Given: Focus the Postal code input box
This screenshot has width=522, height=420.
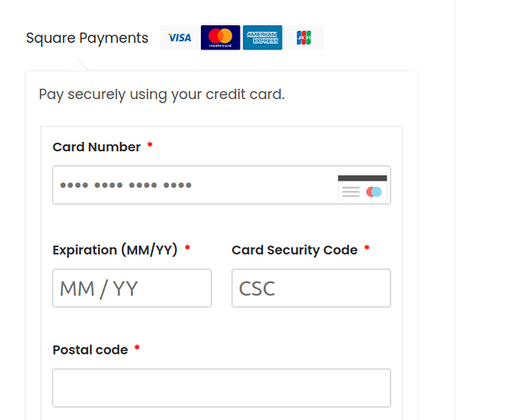Looking at the screenshot, I should (221, 388).
